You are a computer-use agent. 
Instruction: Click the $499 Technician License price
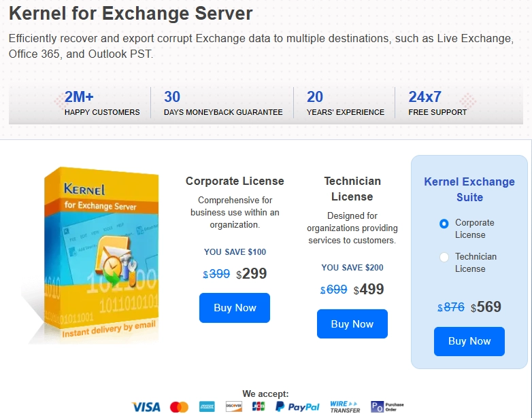(x=369, y=290)
